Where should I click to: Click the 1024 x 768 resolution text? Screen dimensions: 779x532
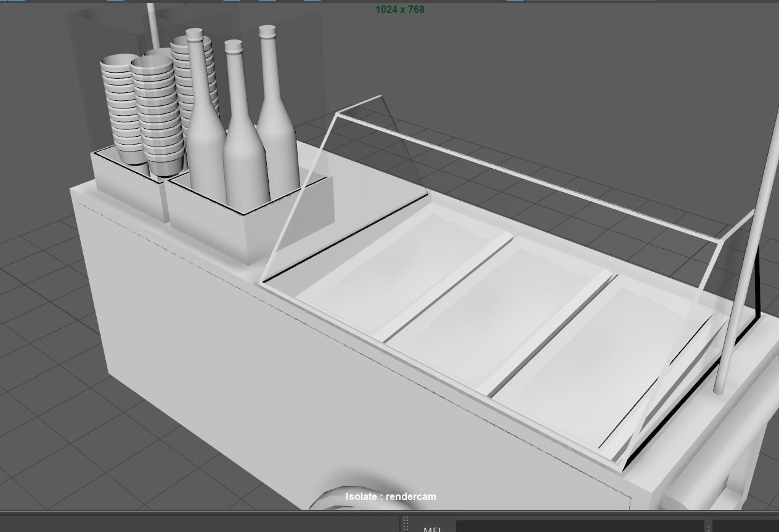pos(400,9)
